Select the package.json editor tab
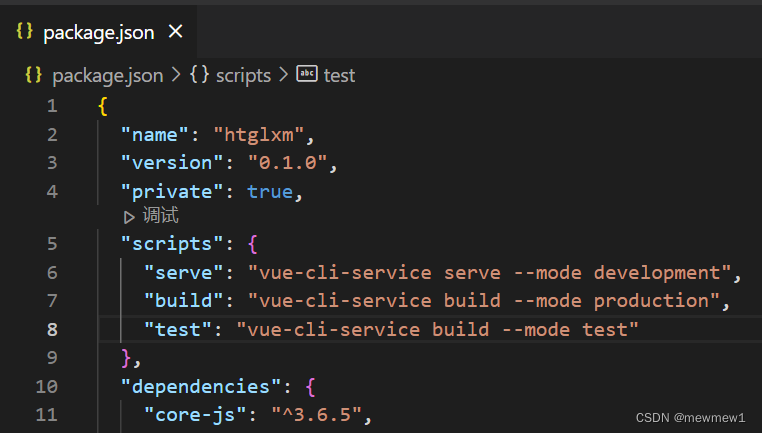The image size is (762, 433). (99, 32)
